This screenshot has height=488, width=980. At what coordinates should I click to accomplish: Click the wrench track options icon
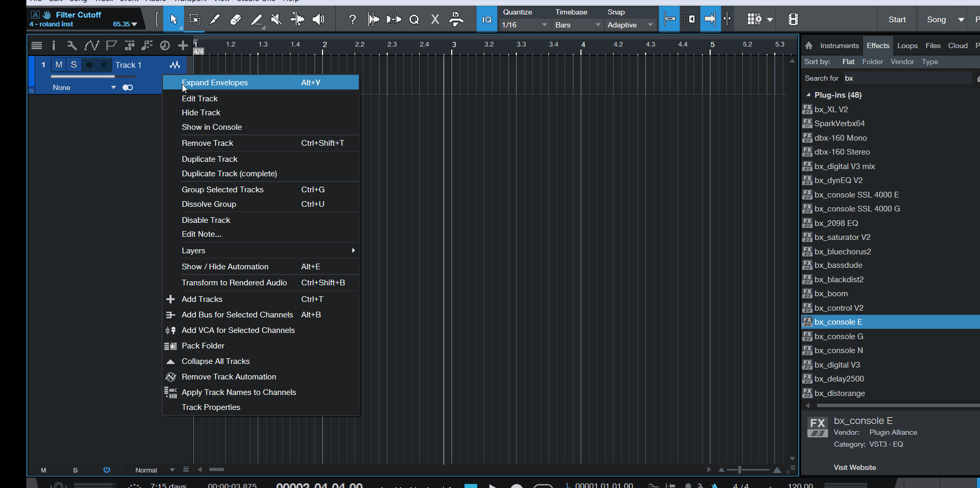(72, 45)
